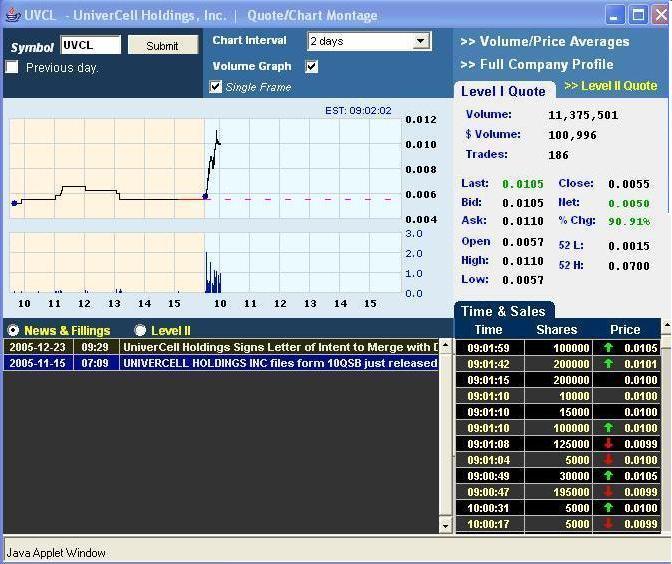Click the 52 L value 0.0015
This screenshot has width=672, height=564.
[629, 246]
